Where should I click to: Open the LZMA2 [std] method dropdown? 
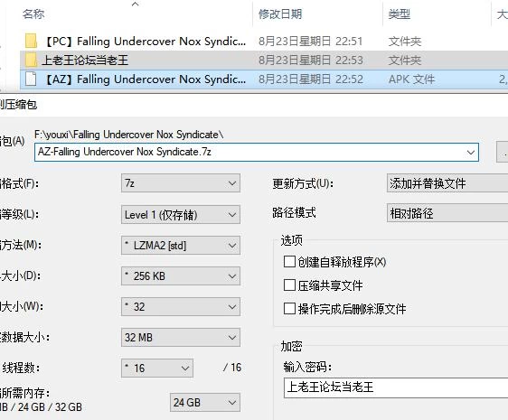[x=181, y=245]
